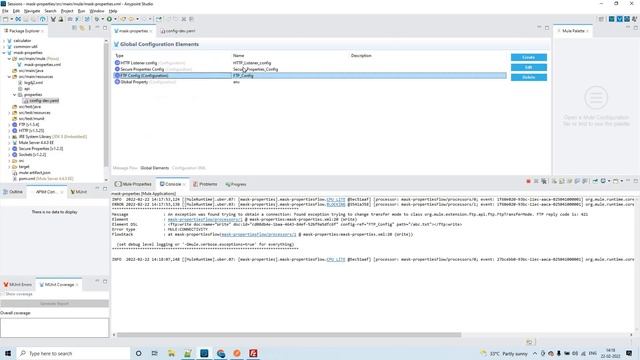Open File Explorer from the taskbar
The width and height of the screenshot is (640, 360).
[171, 353]
